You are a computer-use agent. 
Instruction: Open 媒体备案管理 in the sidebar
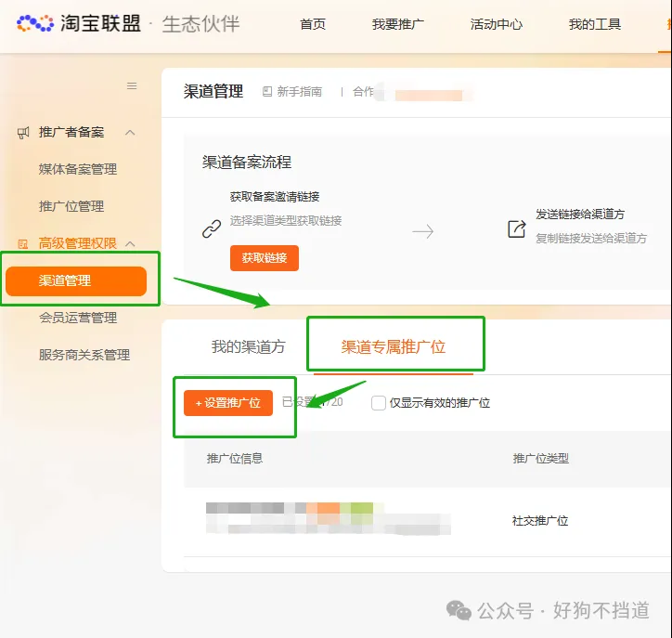[78, 169]
